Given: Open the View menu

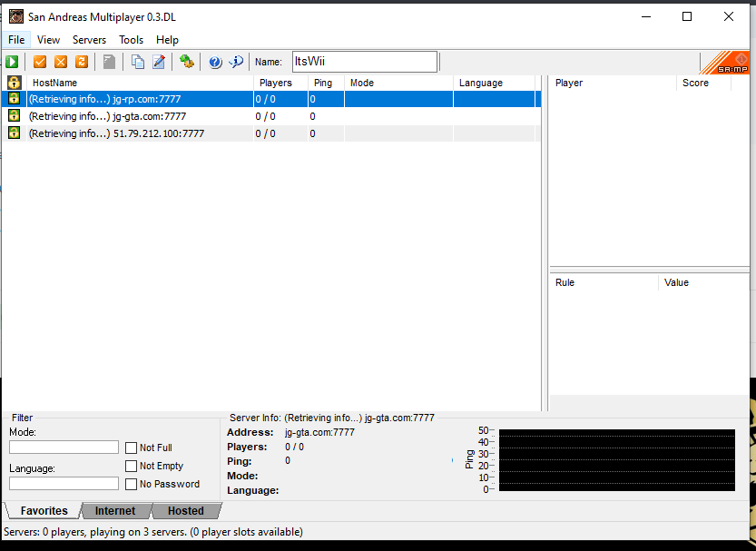Looking at the screenshot, I should tap(48, 40).
